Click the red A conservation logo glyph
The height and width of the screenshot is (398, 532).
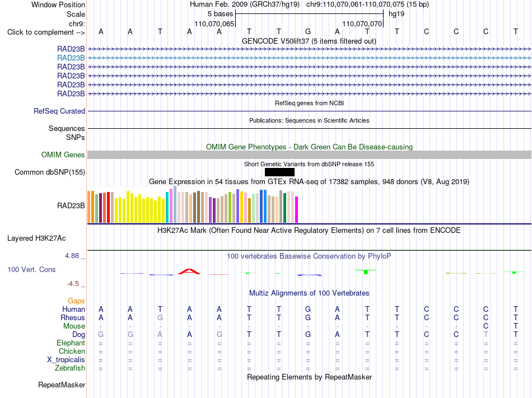[189, 271]
